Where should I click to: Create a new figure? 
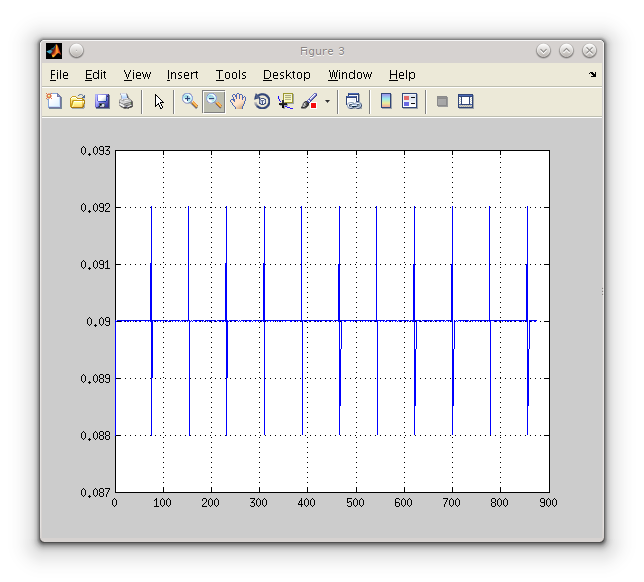[x=54, y=101]
